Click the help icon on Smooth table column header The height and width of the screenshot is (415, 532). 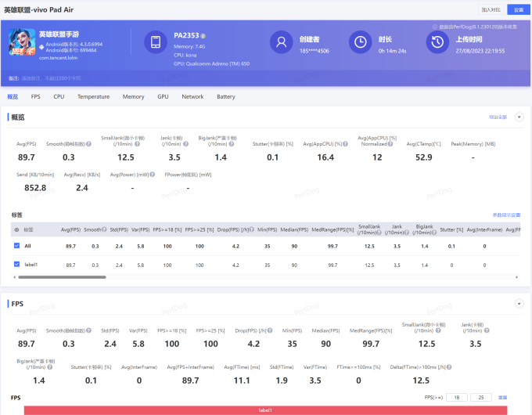(x=104, y=229)
